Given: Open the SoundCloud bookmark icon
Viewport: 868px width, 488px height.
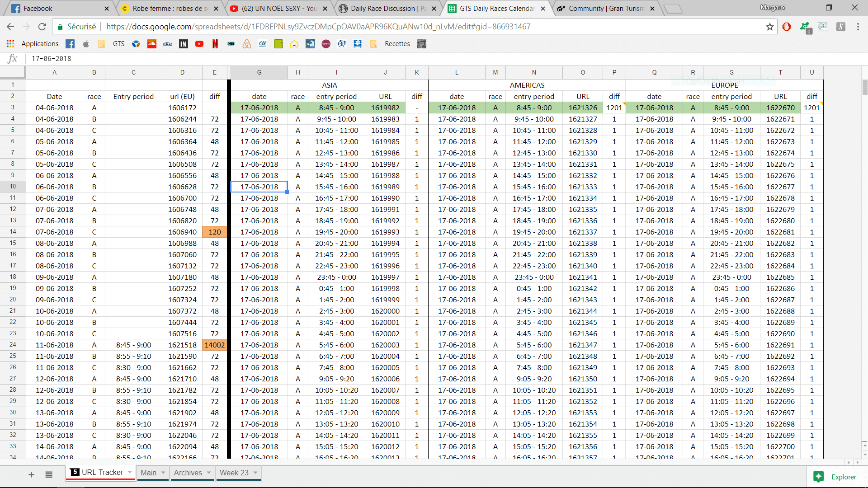Looking at the screenshot, I should (152, 44).
